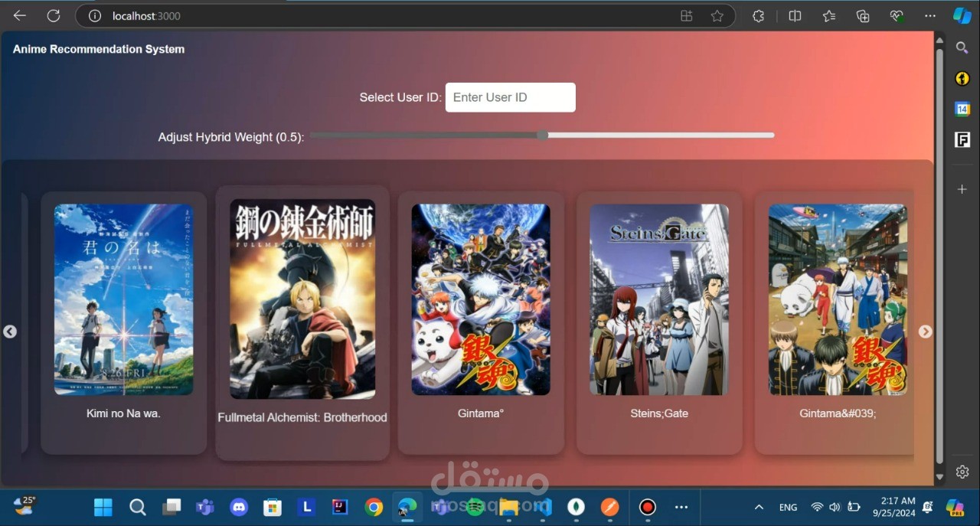Open the black F sidebar app icon
The width and height of the screenshot is (980, 526).
click(x=962, y=139)
